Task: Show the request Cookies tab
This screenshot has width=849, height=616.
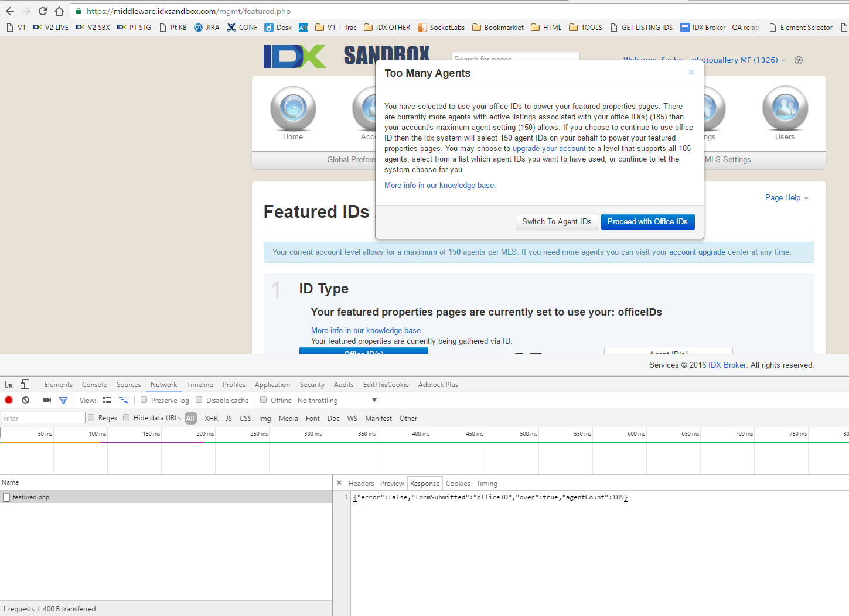Action: [458, 484]
